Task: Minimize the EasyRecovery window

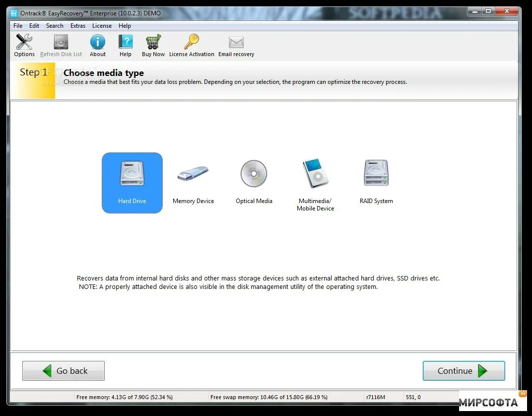Action: (x=474, y=11)
